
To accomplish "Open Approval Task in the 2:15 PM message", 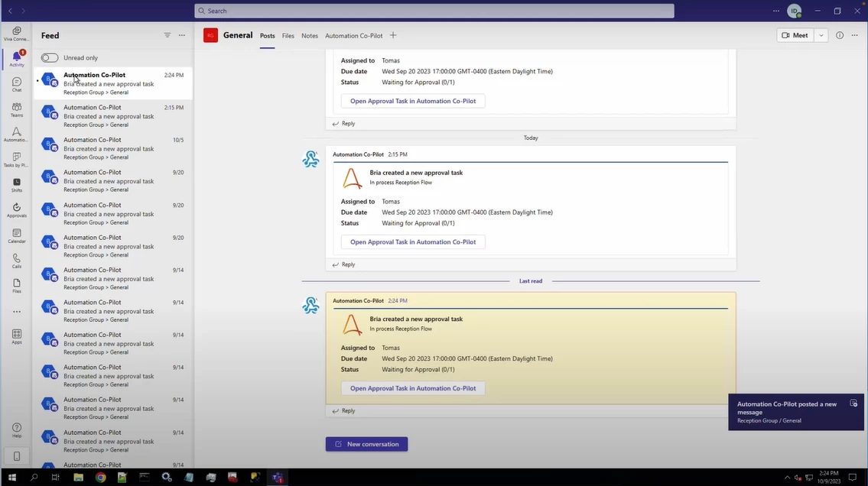I will [x=413, y=241].
